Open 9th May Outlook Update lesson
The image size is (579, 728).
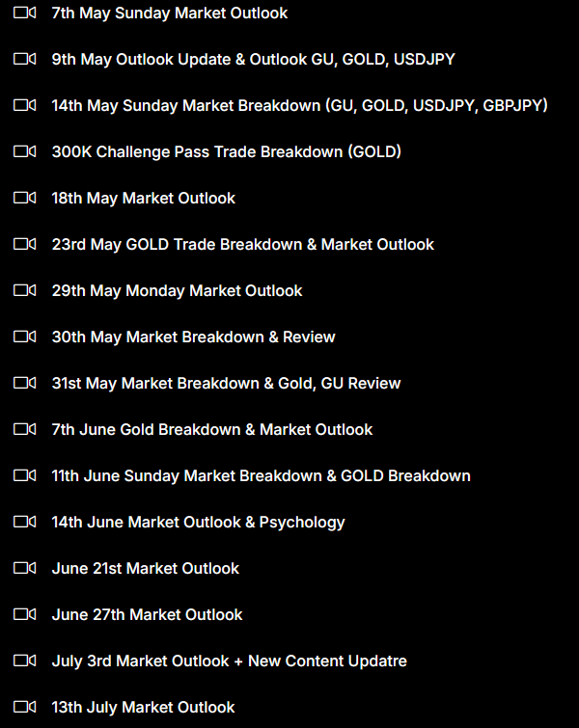(x=253, y=60)
